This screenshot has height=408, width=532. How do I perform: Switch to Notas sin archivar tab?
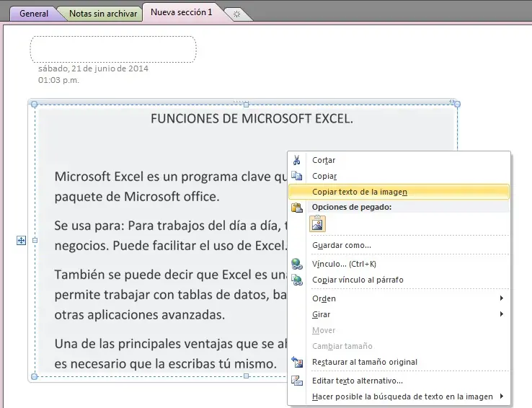(x=103, y=14)
